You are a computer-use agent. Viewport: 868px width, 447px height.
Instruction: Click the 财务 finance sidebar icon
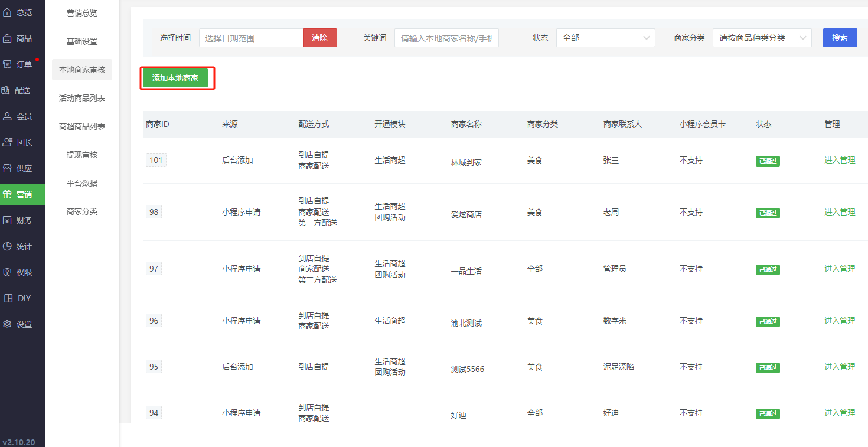click(8, 220)
